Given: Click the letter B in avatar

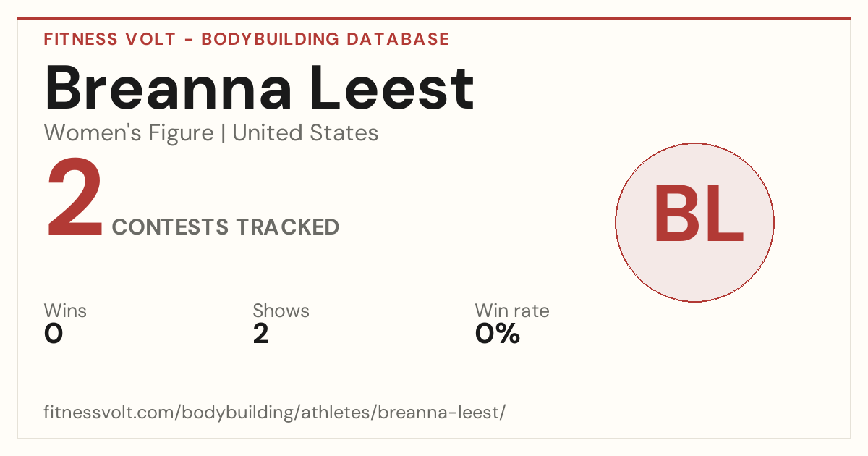Looking at the screenshot, I should tap(676, 214).
